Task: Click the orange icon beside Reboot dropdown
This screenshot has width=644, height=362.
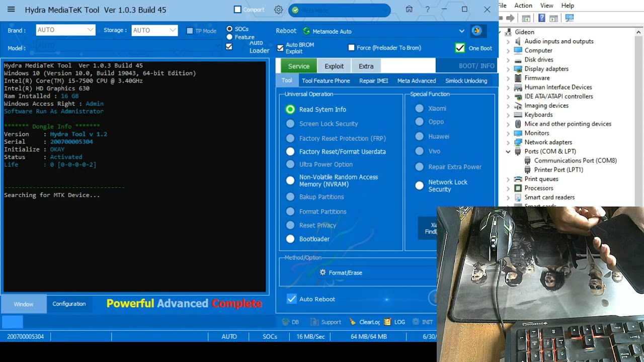Action: (476, 31)
